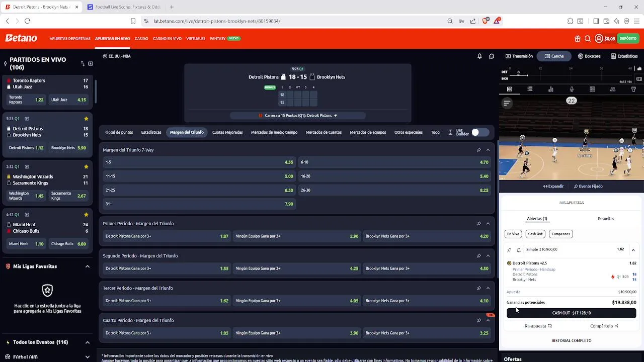Unfavorite the Washington Wizards match star
This screenshot has height=362, width=644.
click(x=86, y=167)
